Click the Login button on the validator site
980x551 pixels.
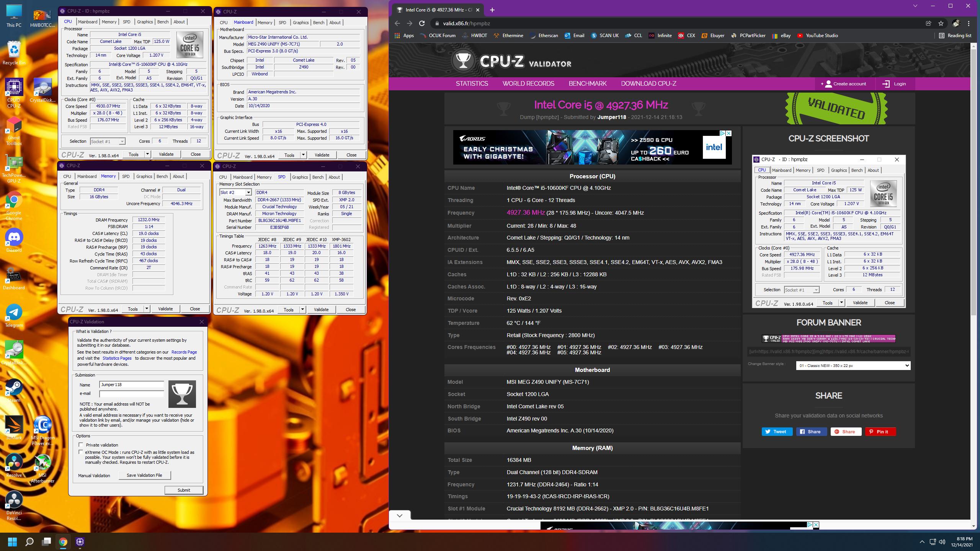(894, 84)
